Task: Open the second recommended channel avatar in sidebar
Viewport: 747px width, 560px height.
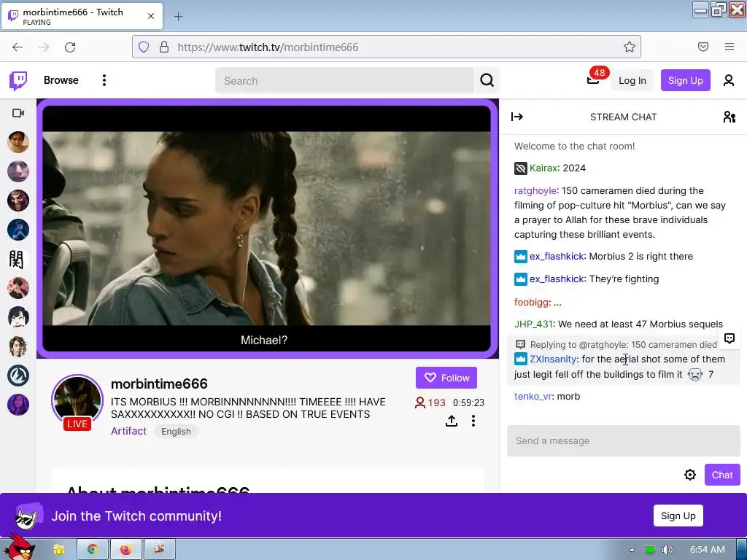Action: point(18,171)
